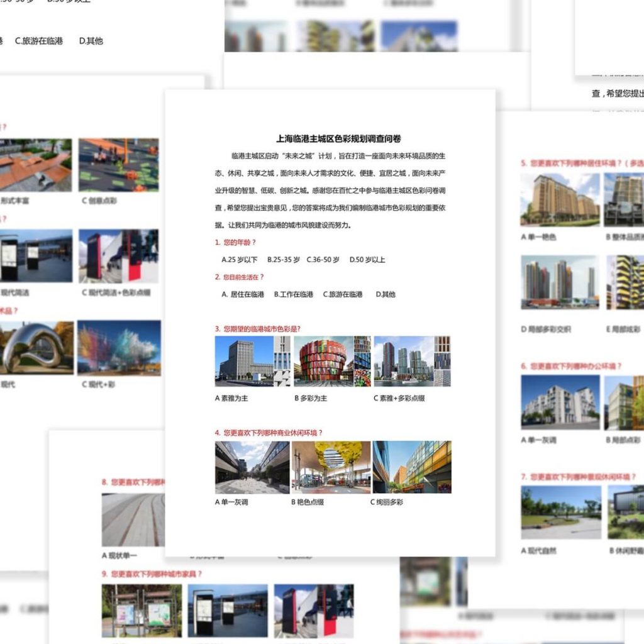Select question 9 wooden notice board photo
Image resolution: width=644 pixels, height=644 pixels.
[142, 611]
